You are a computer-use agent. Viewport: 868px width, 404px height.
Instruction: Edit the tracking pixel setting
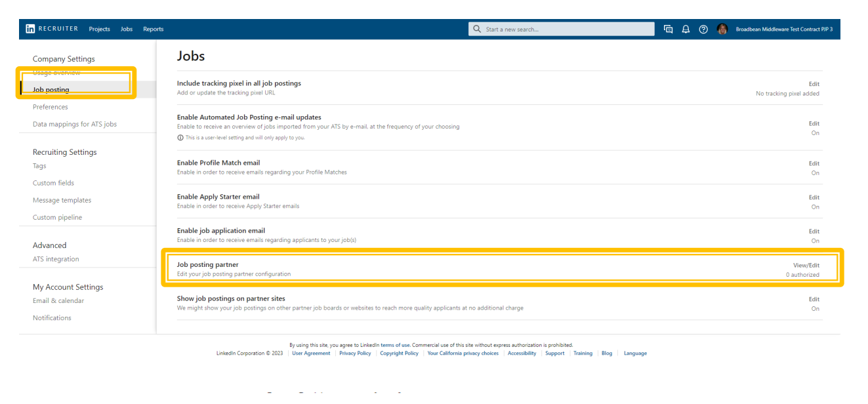[x=814, y=84]
